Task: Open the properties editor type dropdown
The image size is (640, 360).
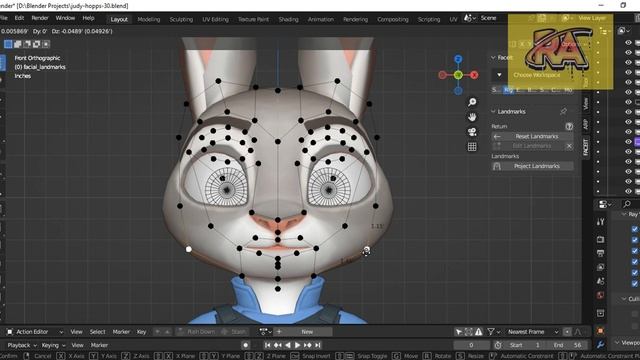Action: tap(605, 204)
